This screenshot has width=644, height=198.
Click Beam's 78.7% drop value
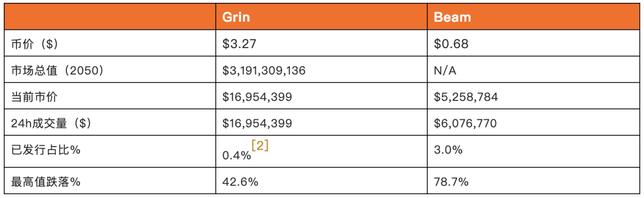[451, 182]
